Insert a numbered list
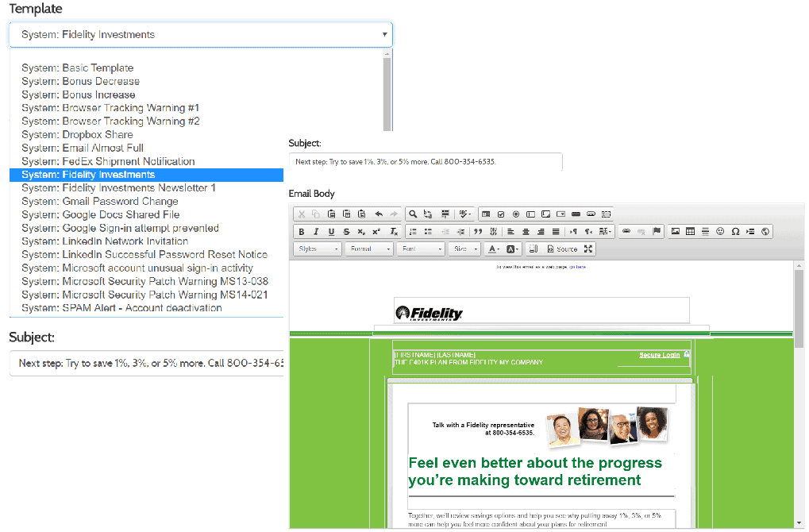The width and height of the screenshot is (809, 532). click(413, 232)
